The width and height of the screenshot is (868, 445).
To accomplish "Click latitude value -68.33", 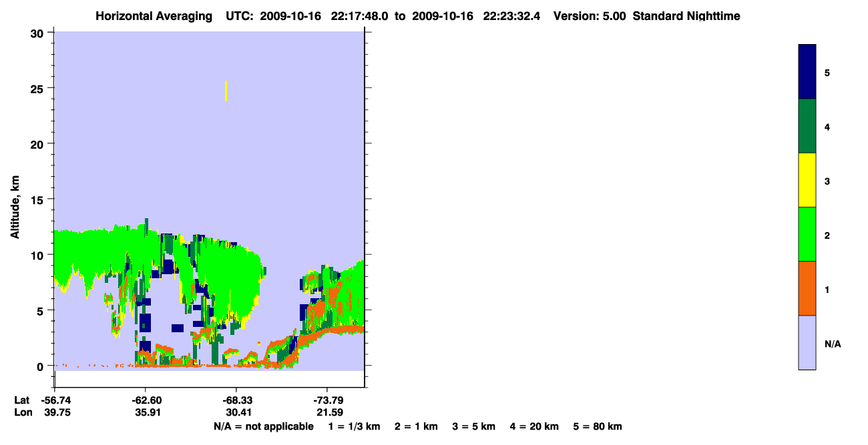I will click(236, 400).
